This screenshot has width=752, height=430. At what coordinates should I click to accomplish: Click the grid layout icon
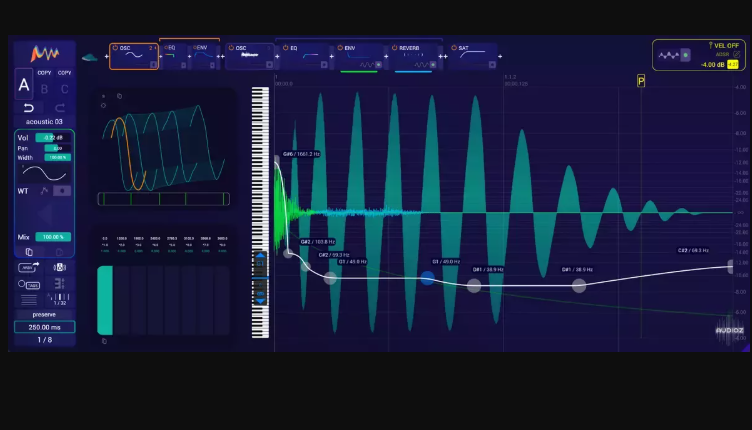click(x=59, y=283)
